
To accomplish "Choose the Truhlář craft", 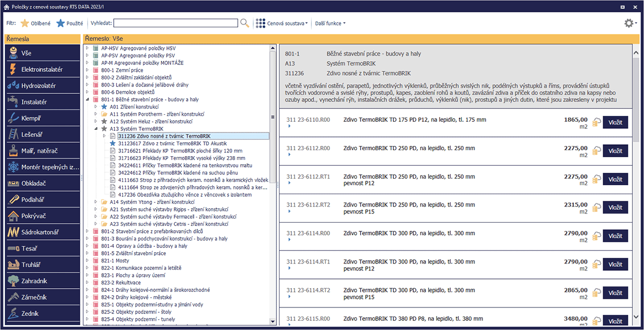I will coord(43,265).
